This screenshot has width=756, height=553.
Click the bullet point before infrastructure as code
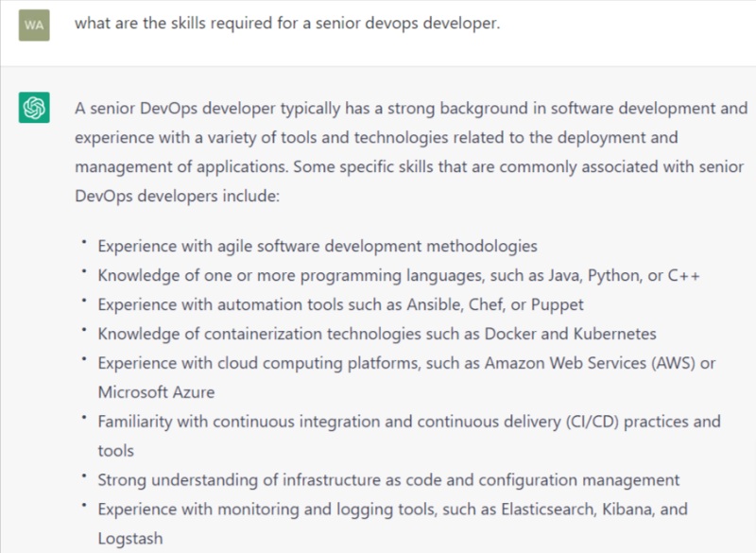click(84, 475)
